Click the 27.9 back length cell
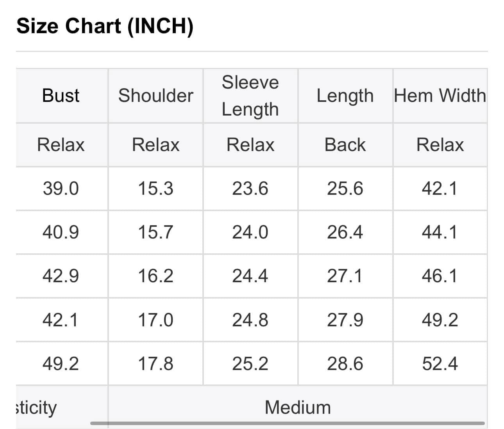 pos(345,320)
